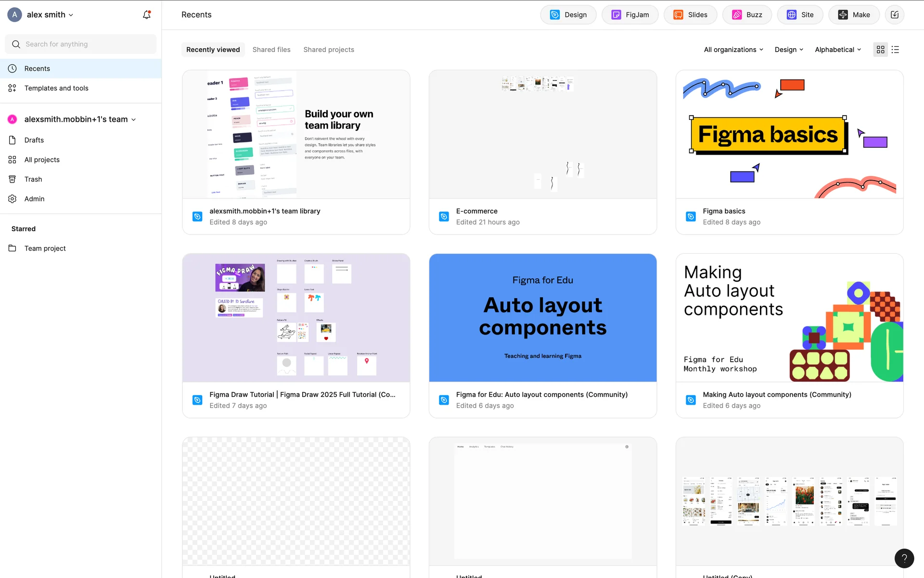The width and height of the screenshot is (924, 578).
Task: Open Figma Make
Action: tap(854, 15)
